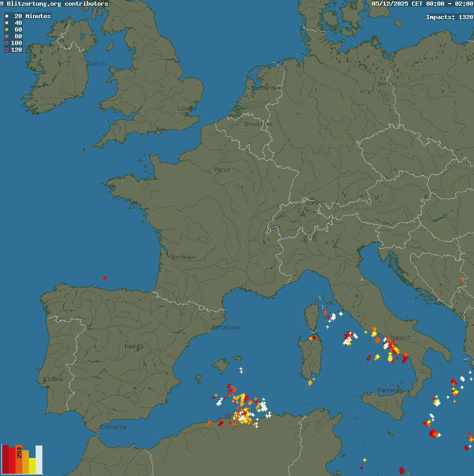Viewport: 474px width, 476px height.
Task: Click the histogram bar labeled 253
Action: 19,459
